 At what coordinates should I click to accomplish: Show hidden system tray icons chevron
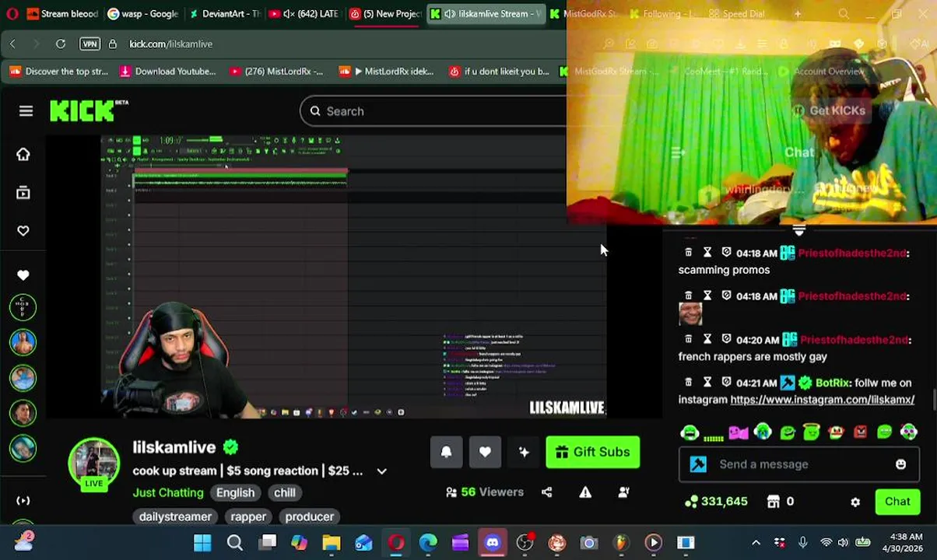(x=756, y=543)
